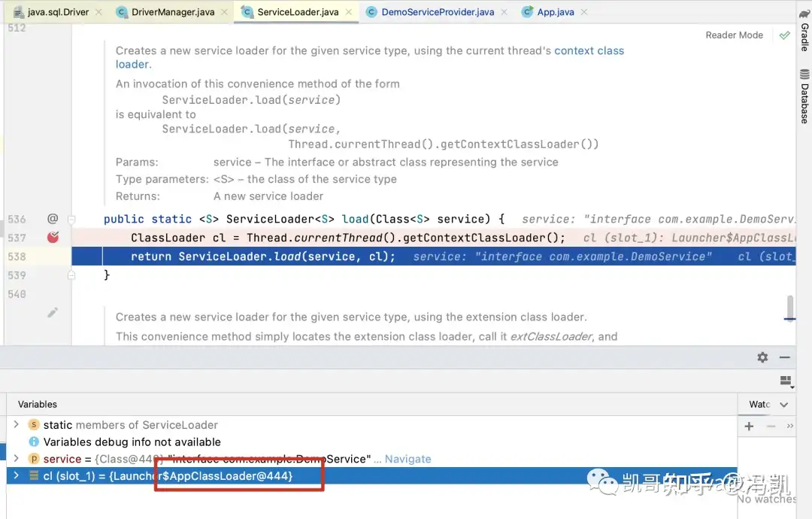Open the debug panel settings gear

click(x=762, y=357)
